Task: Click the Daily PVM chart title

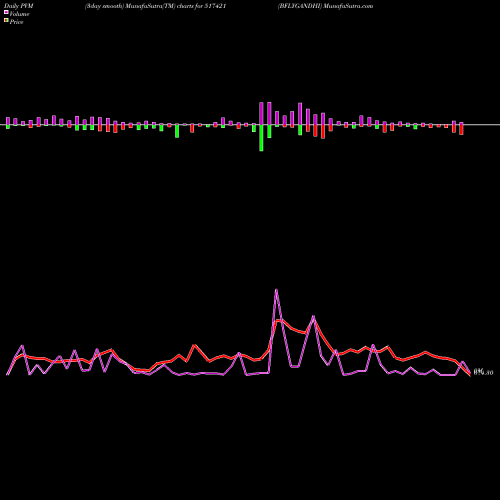Action: point(19,6)
